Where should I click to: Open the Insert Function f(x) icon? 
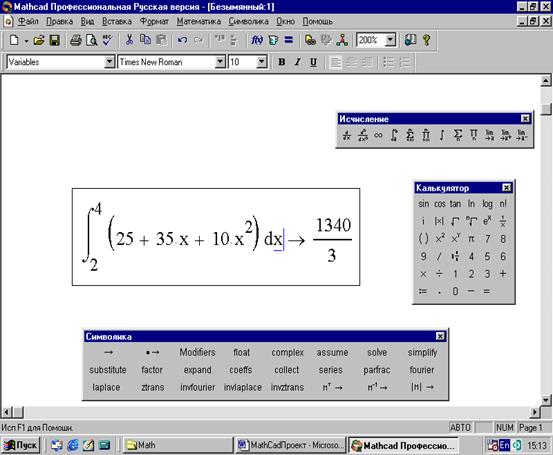(257, 40)
